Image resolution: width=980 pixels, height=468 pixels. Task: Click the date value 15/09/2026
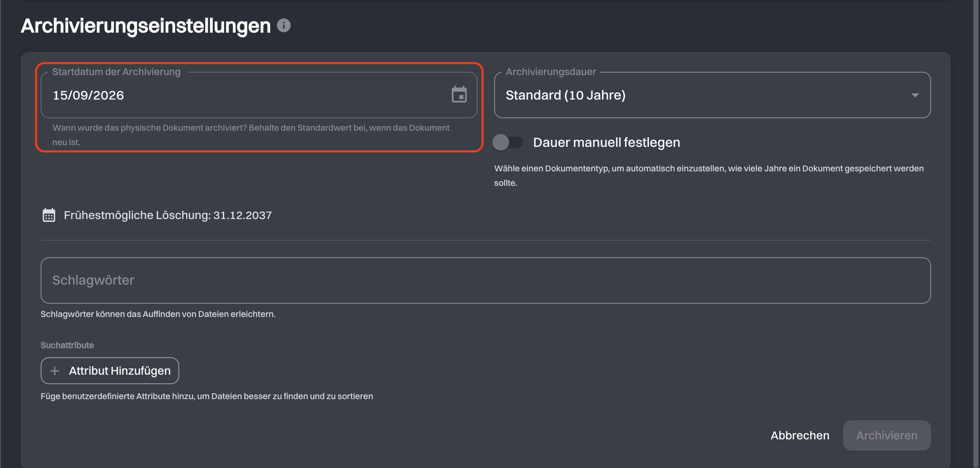[x=88, y=95]
